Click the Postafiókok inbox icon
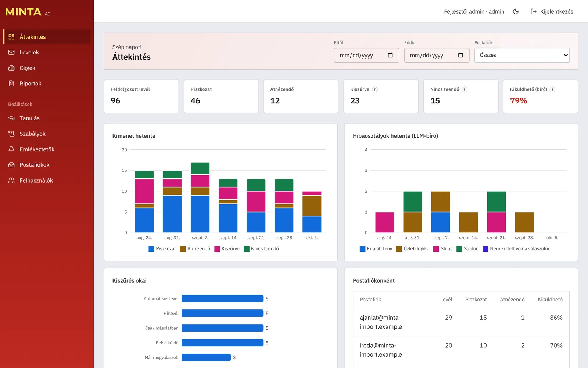This screenshot has width=588, height=368. (11, 165)
